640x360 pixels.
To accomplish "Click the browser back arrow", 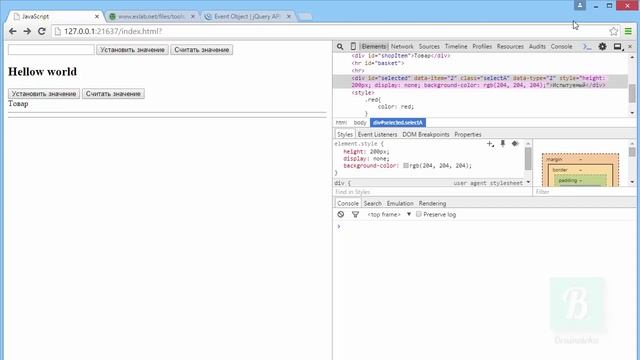I will [13, 31].
